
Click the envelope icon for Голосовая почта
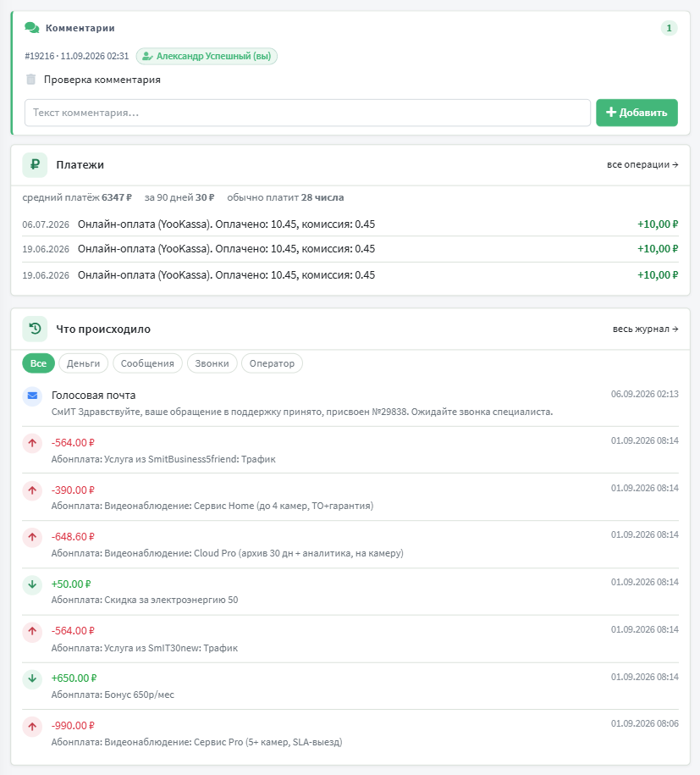click(x=32, y=396)
